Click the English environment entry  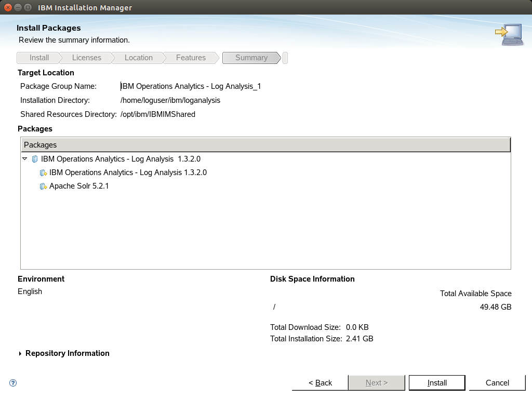tap(30, 291)
